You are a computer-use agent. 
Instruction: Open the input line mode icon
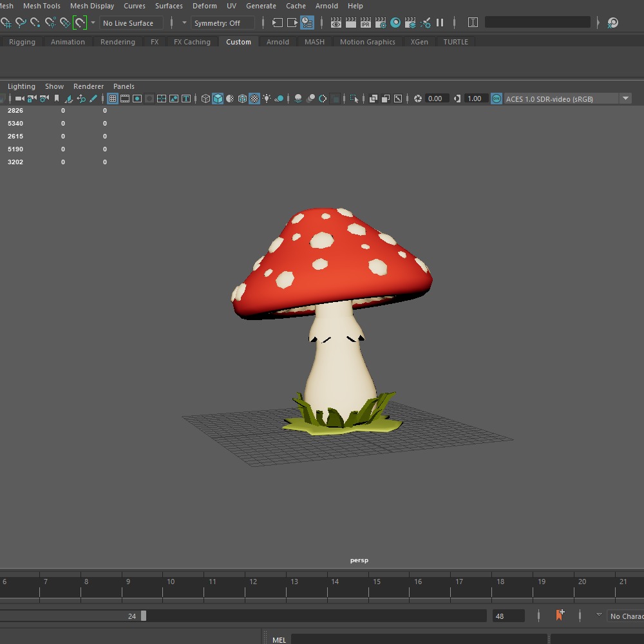tap(473, 23)
